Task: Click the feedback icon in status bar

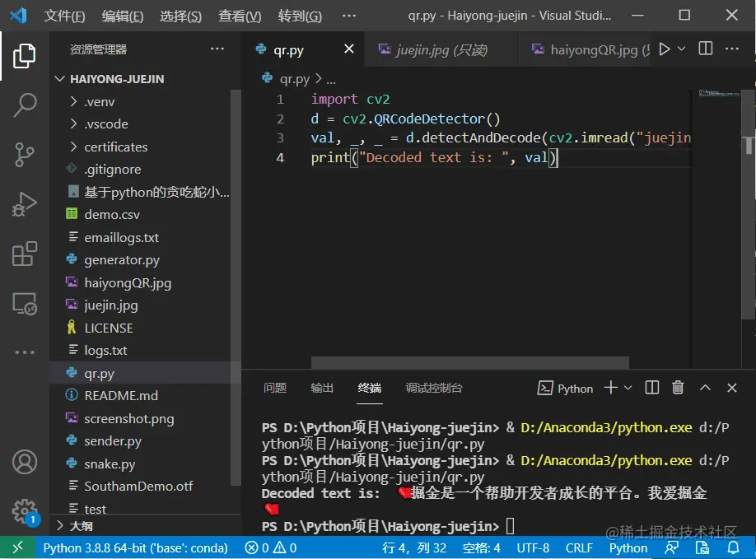Action: [672, 548]
